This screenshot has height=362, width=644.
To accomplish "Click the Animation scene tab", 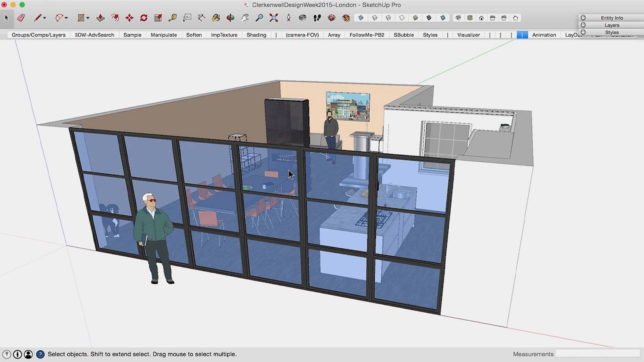I will 544,35.
